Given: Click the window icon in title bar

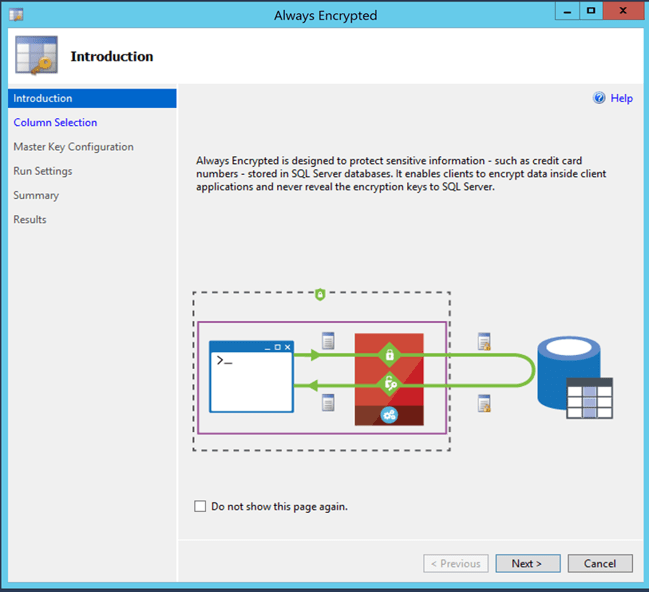Looking at the screenshot, I should pyautogui.click(x=16, y=15).
